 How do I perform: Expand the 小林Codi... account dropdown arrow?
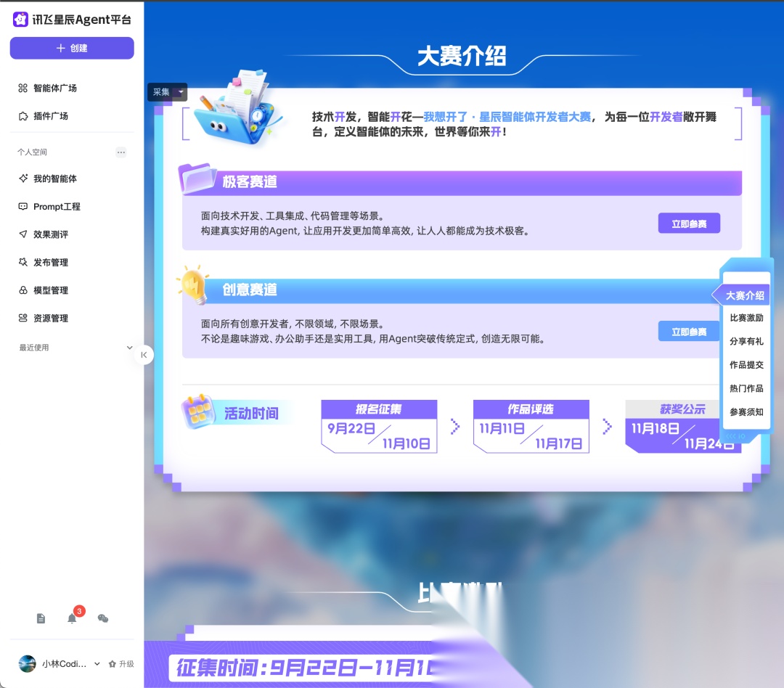[97, 664]
